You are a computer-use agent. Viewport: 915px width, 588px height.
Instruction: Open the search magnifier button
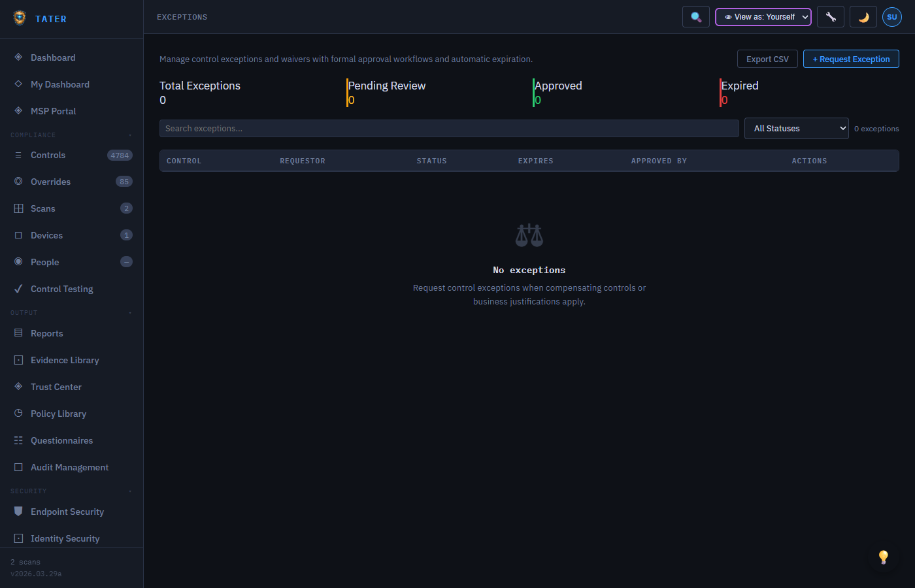coord(696,17)
